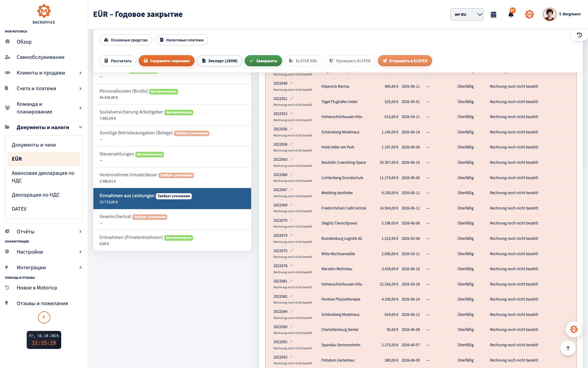588x368 pixels.
Task: Edit invoice 2022070 pencil icon
Action: click(291, 220)
